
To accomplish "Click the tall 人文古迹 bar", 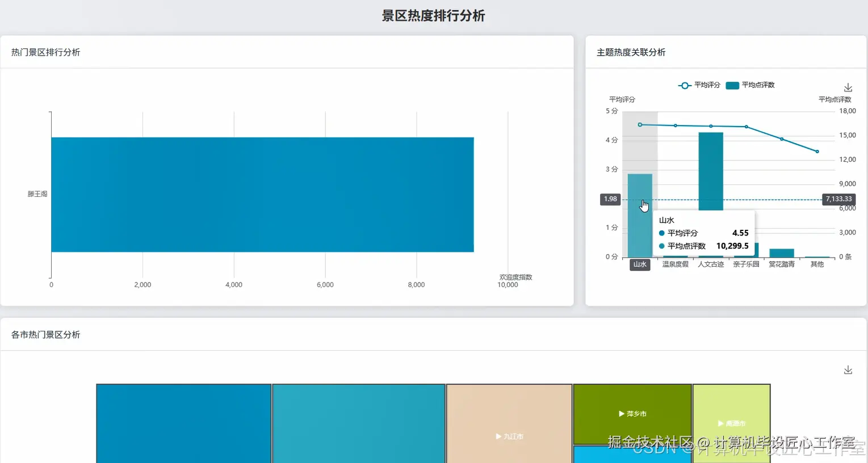I will pyautogui.click(x=711, y=171).
